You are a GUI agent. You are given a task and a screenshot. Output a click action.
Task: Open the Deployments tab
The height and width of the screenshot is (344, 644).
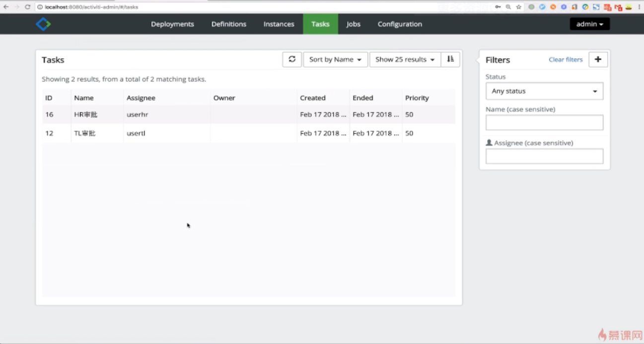(x=172, y=24)
